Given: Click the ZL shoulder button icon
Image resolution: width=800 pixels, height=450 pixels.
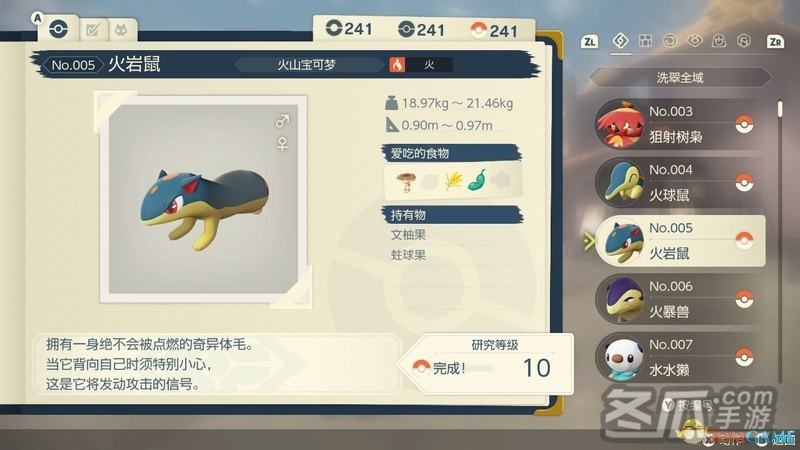Looking at the screenshot, I should 589,41.
